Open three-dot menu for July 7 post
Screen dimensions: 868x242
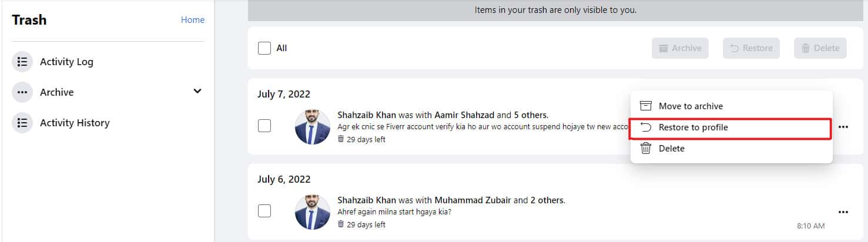[843, 127]
